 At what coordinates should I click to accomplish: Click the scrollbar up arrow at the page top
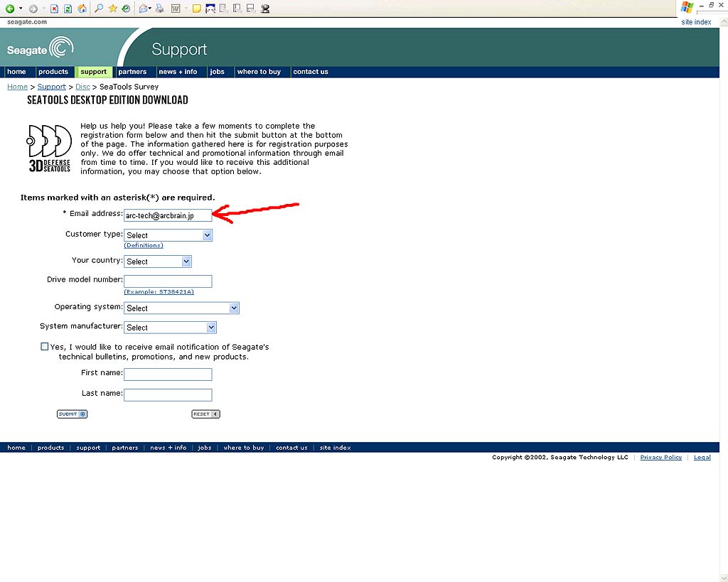[x=723, y=22]
